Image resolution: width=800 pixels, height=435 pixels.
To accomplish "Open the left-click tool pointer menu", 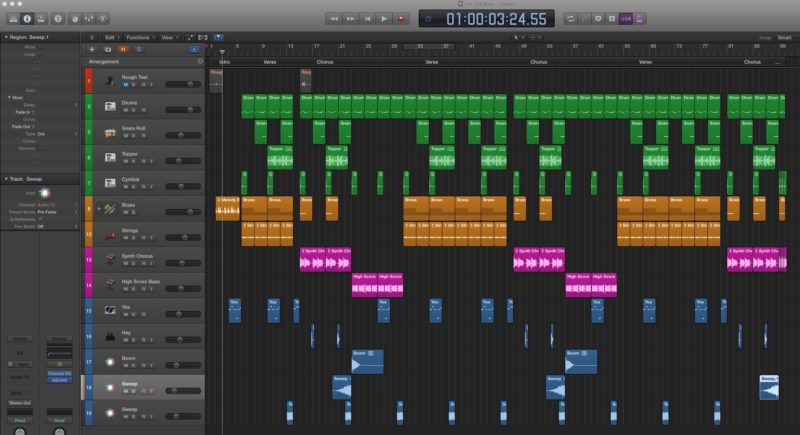I will [517, 37].
